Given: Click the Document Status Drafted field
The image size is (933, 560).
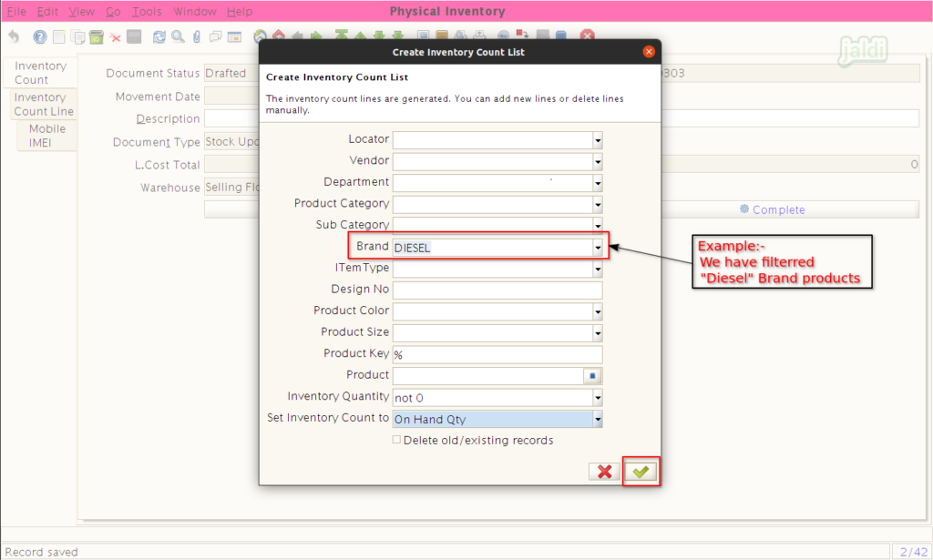Looking at the screenshot, I should click(x=232, y=73).
